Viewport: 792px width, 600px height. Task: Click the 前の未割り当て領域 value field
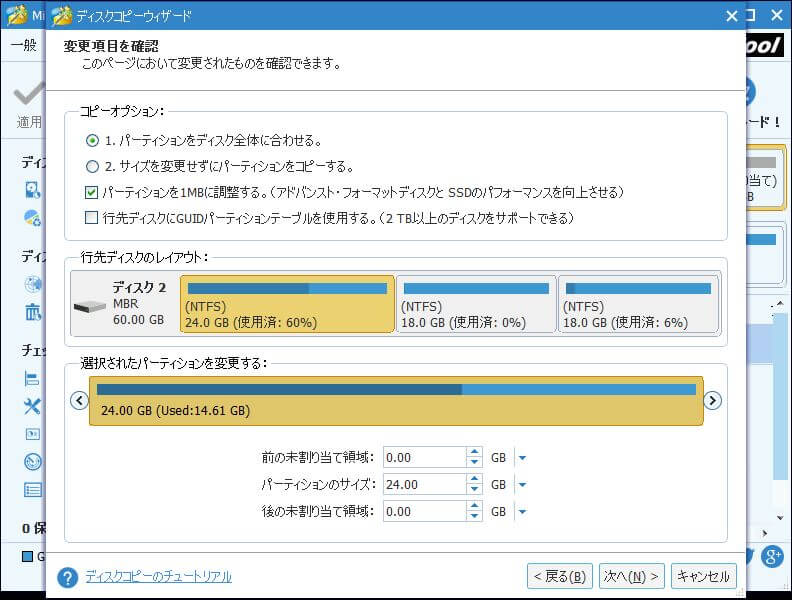pyautogui.click(x=424, y=458)
